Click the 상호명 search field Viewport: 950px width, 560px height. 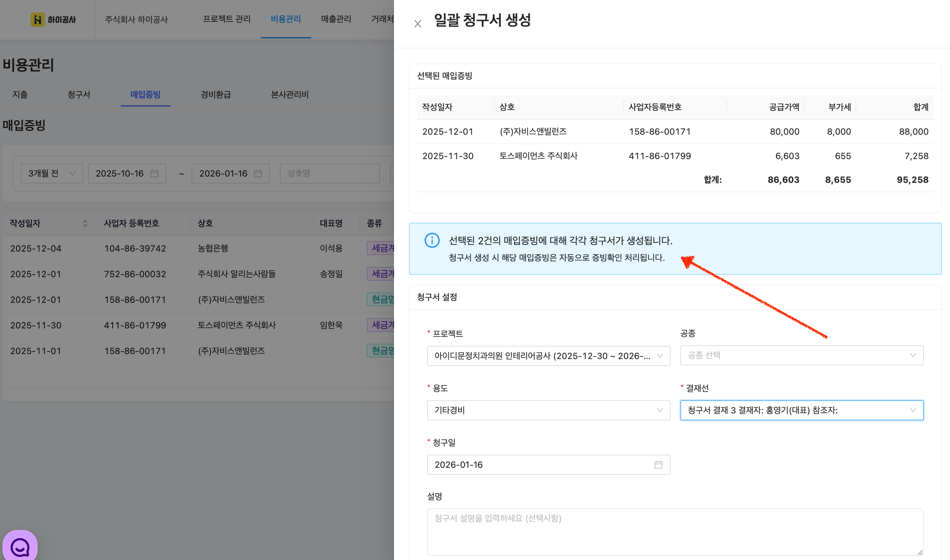(329, 173)
